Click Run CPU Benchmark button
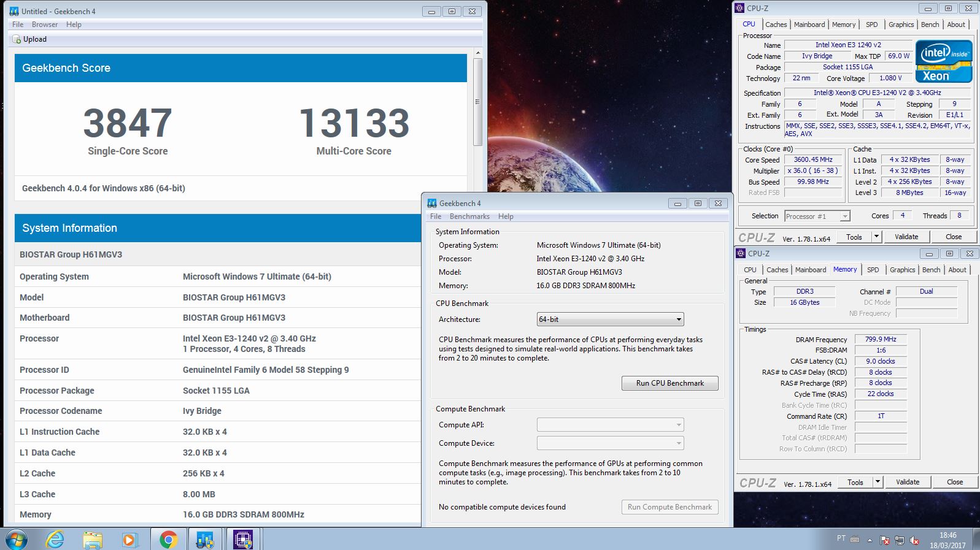The width and height of the screenshot is (980, 550). click(669, 383)
